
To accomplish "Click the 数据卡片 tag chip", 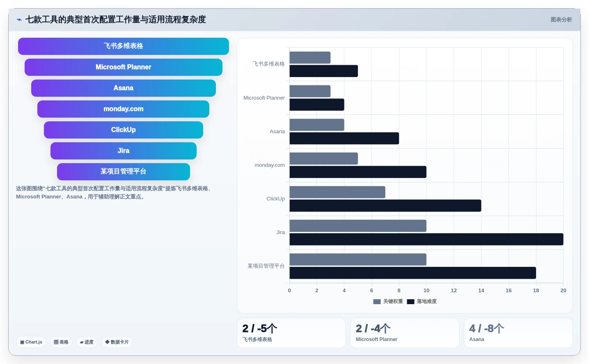I will tap(117, 342).
